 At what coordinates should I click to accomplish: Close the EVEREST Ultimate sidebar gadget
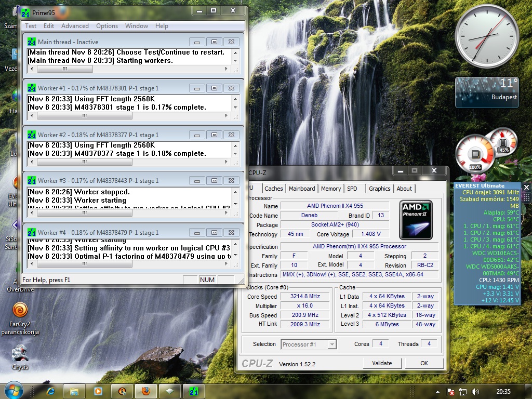tap(526, 187)
